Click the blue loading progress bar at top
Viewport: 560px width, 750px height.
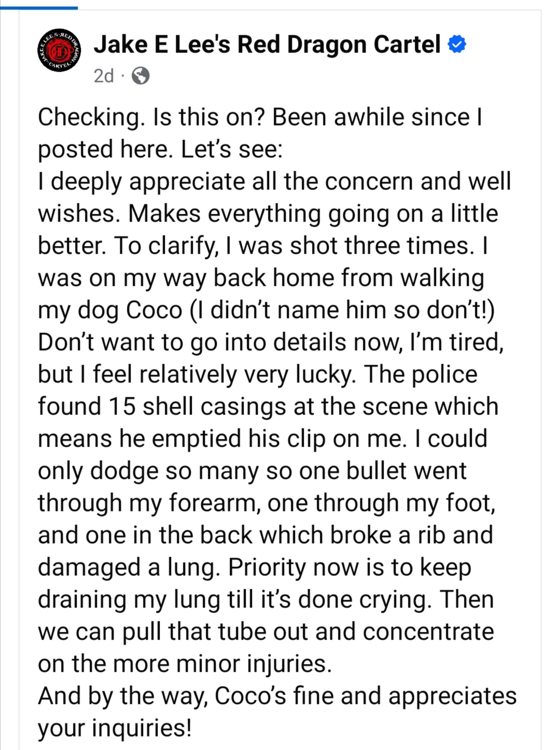(x=39, y=8)
